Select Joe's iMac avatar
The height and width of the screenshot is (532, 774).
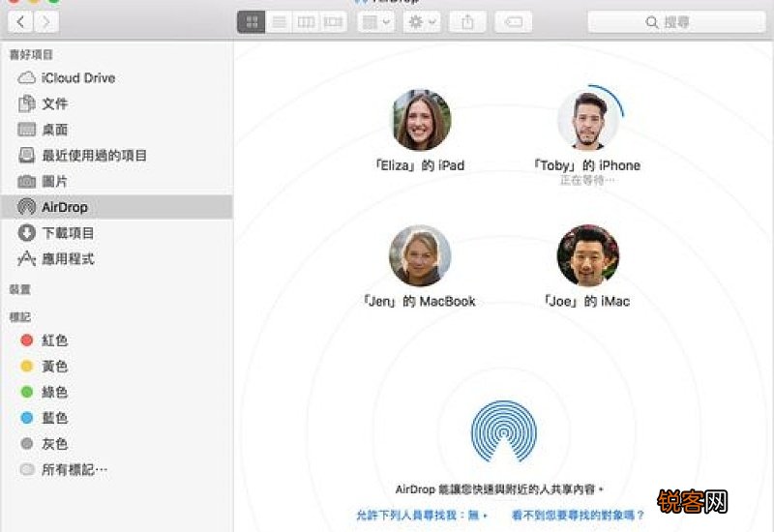click(x=587, y=255)
